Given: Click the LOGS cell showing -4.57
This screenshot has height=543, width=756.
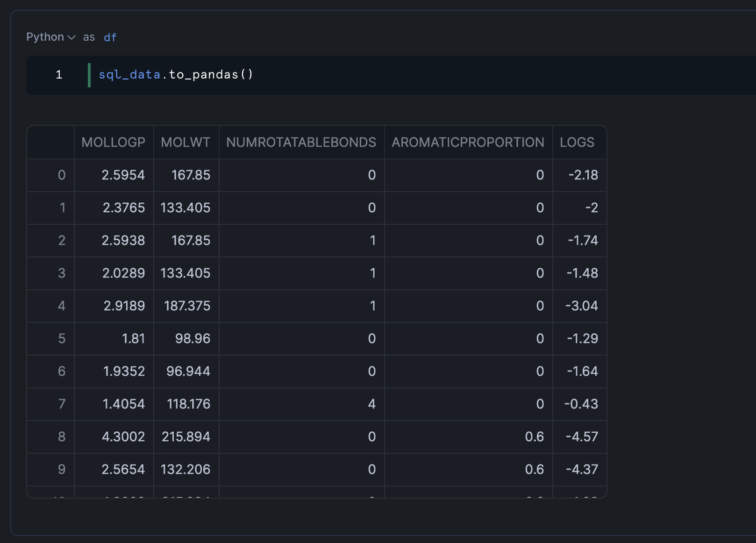Looking at the screenshot, I should click(582, 437).
